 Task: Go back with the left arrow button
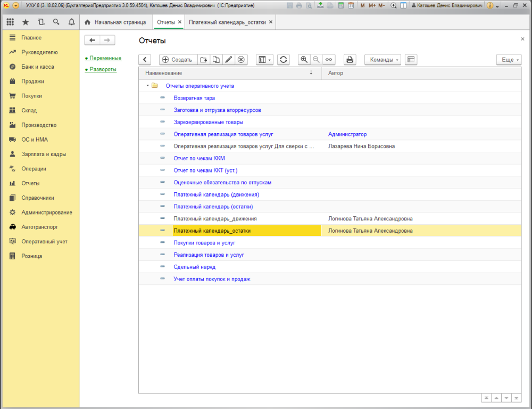(x=92, y=40)
